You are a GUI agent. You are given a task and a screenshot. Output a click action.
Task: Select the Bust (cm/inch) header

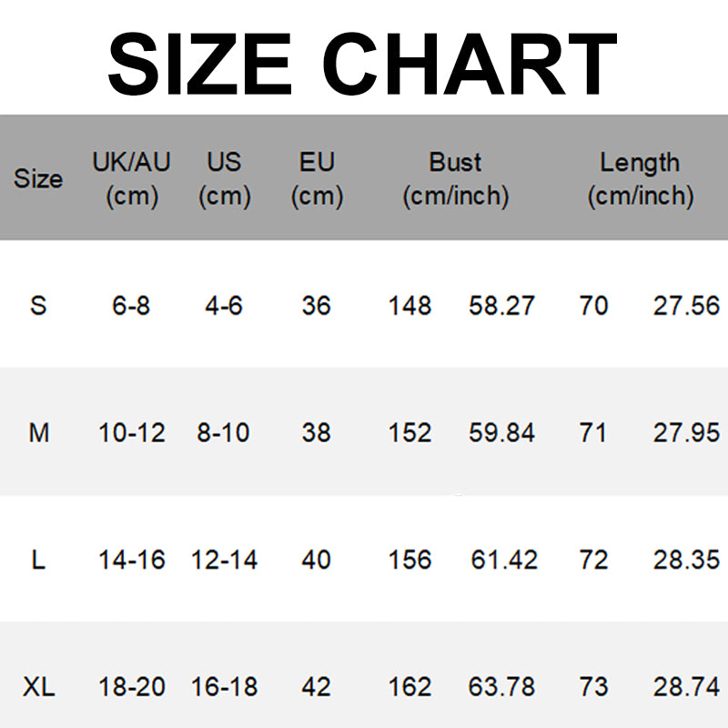click(455, 178)
